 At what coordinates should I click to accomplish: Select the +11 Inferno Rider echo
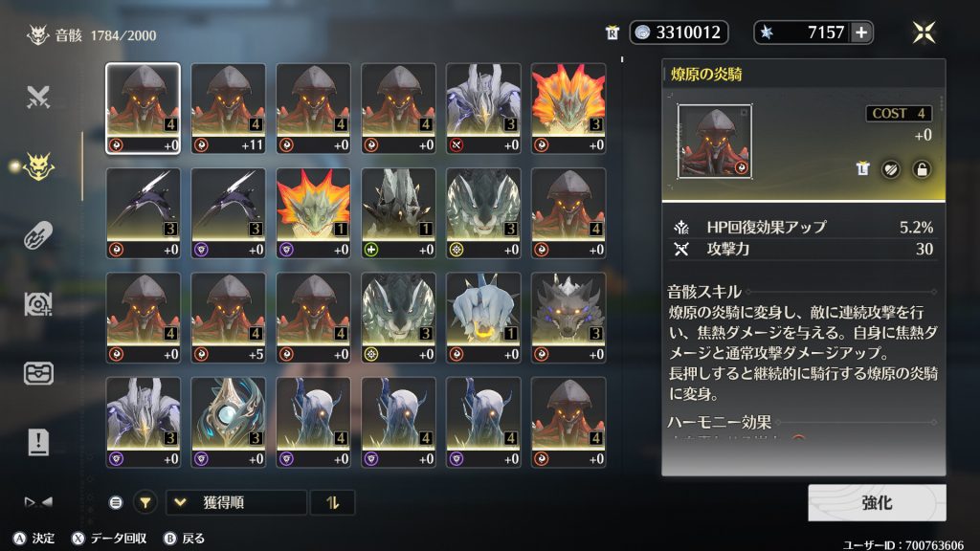point(228,108)
